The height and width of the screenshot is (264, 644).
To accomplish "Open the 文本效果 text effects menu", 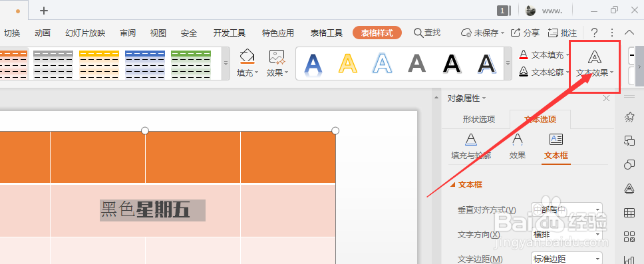I will pos(594,63).
